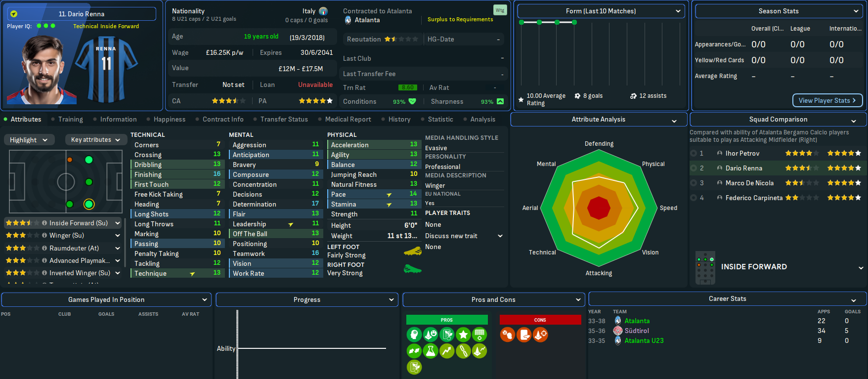Screen dimensions: 868x379
Task: Click the Atalanta club badge under Contracted
Action: tap(348, 20)
